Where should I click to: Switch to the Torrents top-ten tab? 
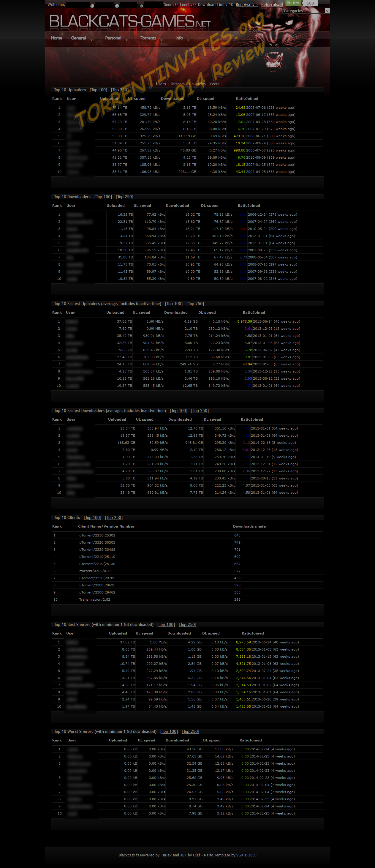coord(178,84)
